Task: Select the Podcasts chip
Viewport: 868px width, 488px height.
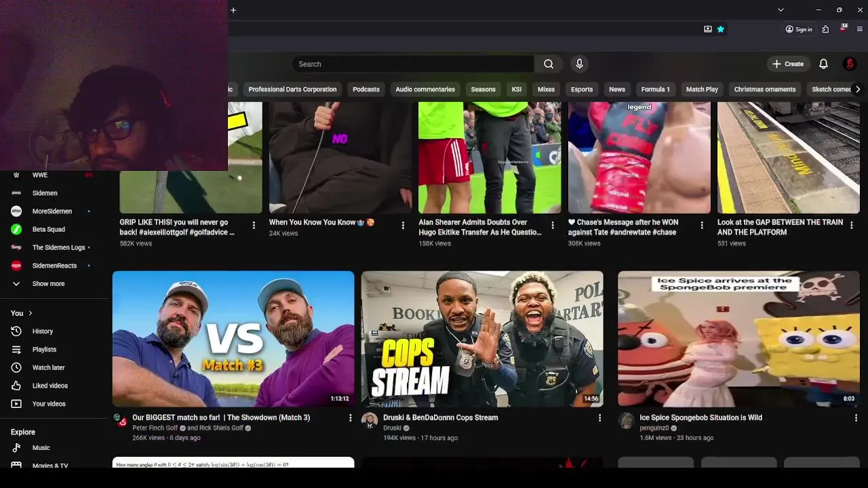Action: (x=366, y=89)
